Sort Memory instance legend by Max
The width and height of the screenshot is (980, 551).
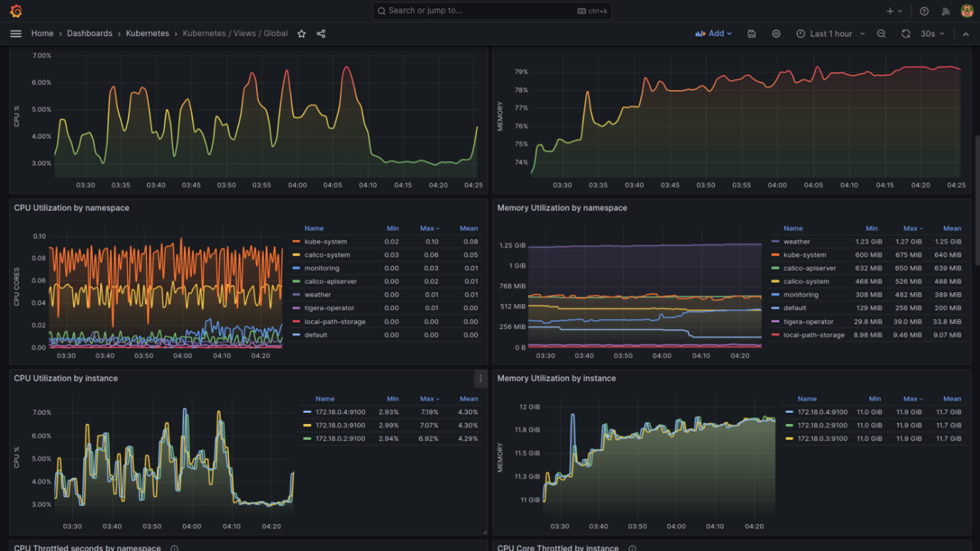tap(913, 399)
